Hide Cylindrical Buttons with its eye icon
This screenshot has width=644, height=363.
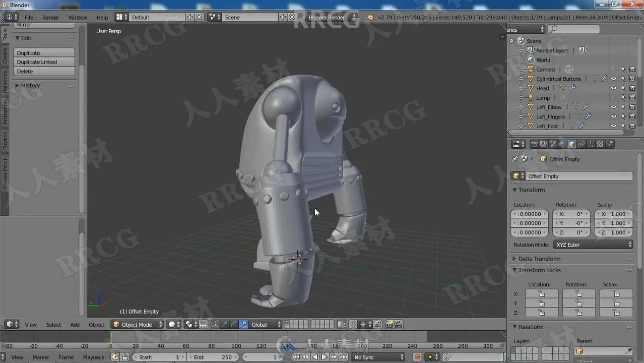pyautogui.click(x=614, y=79)
